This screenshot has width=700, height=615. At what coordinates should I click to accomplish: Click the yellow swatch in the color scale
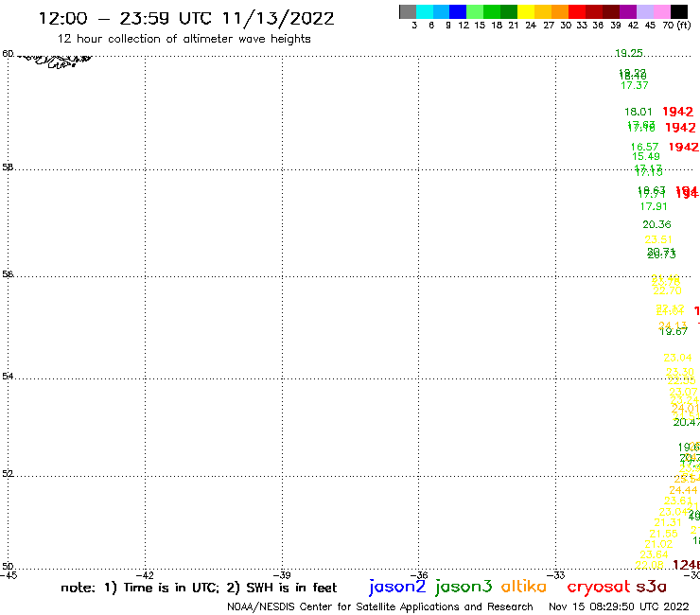click(526, 11)
